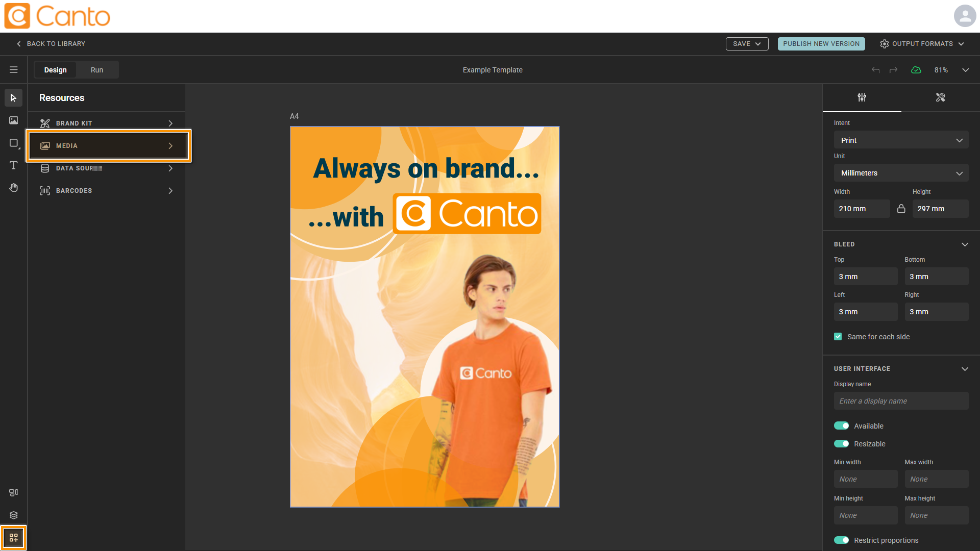Click the Brand Kit icon

45,123
